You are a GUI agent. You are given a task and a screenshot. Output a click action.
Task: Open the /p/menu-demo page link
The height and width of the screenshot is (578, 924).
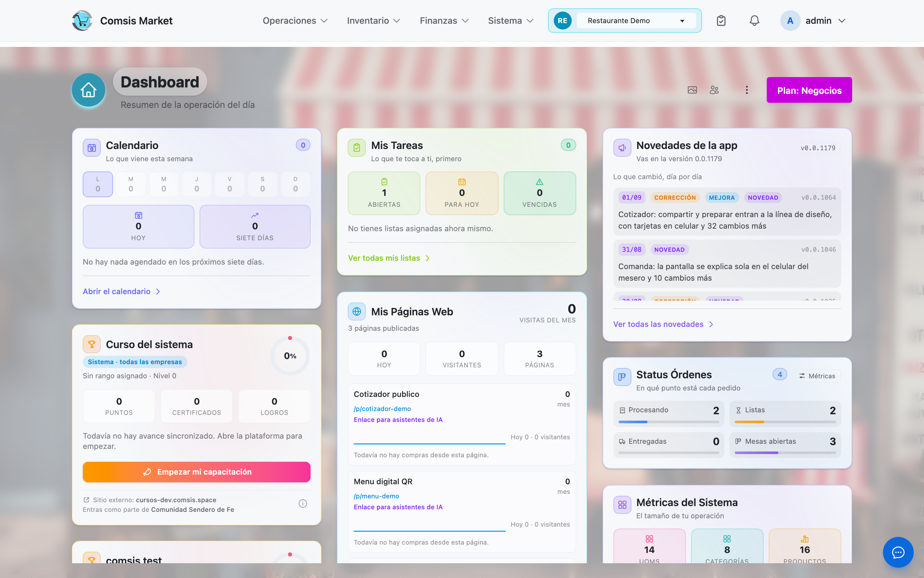[x=376, y=496]
